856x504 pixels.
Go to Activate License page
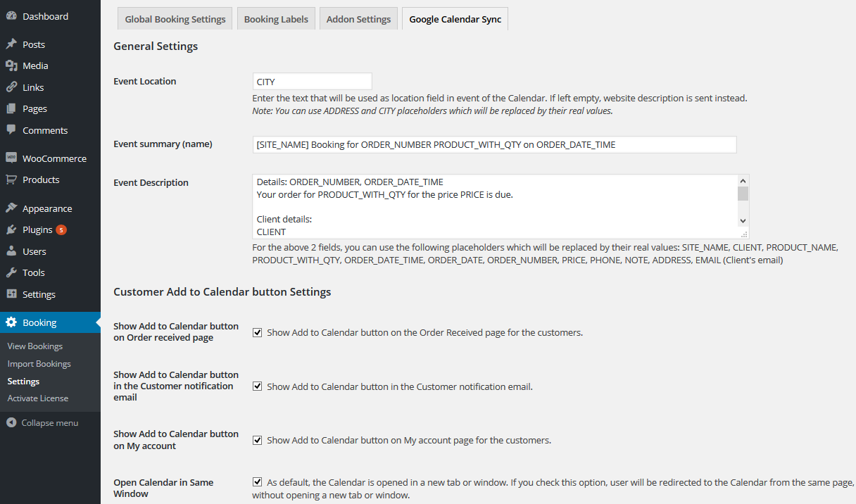click(38, 398)
